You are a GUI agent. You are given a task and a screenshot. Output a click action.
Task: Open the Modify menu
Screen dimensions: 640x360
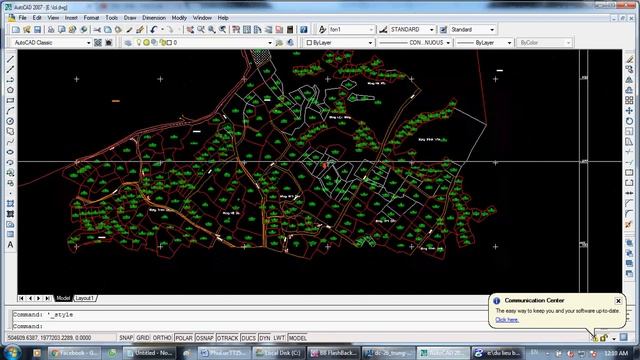tap(179, 18)
